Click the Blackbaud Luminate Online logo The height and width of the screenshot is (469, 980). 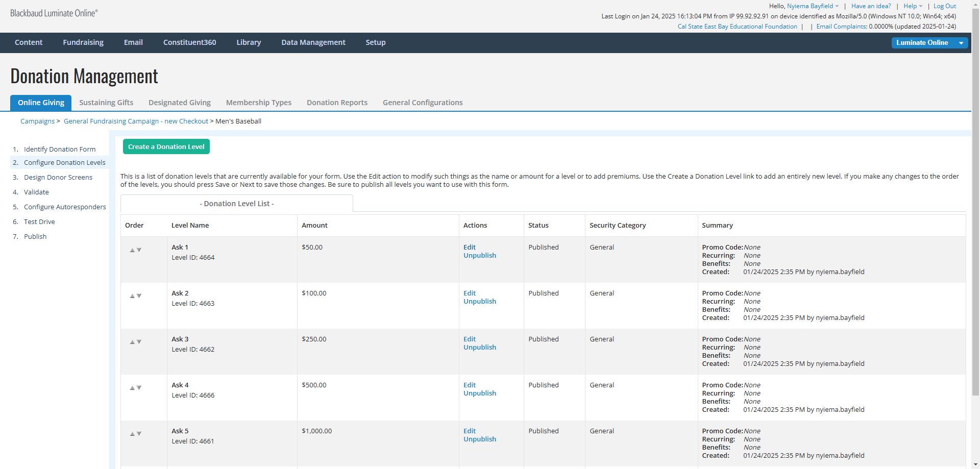(x=54, y=13)
